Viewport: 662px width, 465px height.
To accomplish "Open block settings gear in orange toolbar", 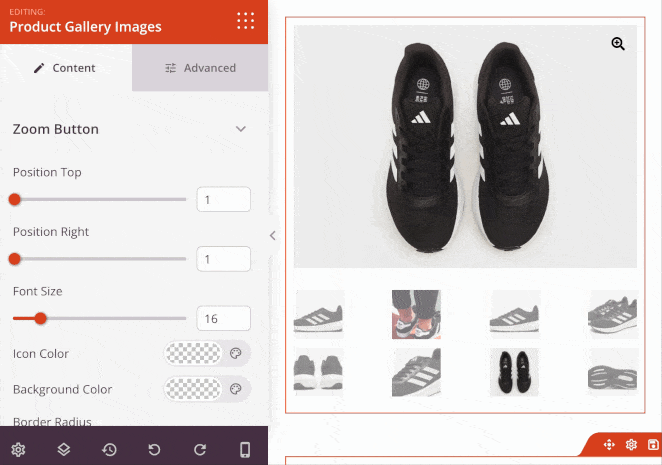I will (631, 445).
